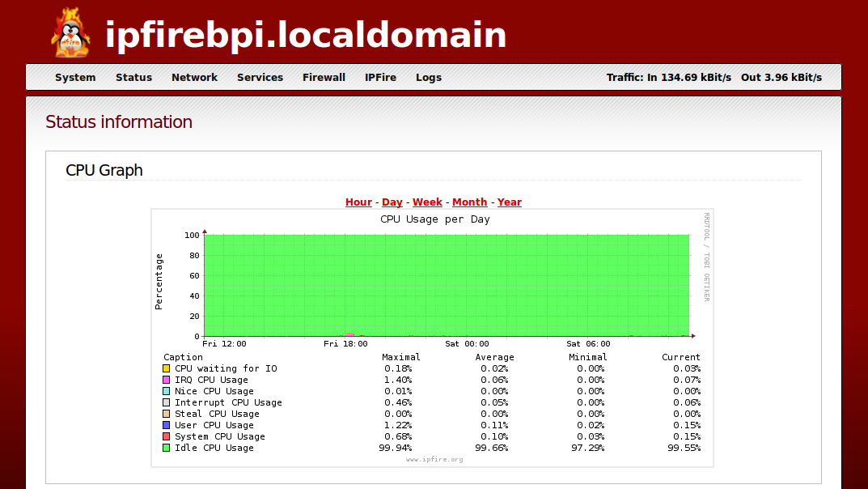Viewport: 868px width, 489px height.
Task: Click the CPU Usage per Day title
Action: (x=435, y=219)
